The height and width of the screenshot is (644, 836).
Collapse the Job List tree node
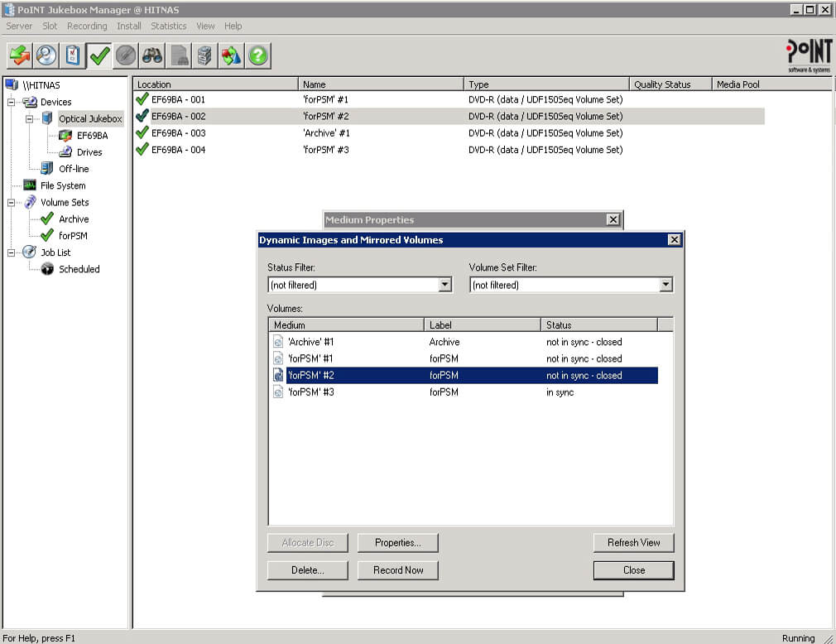point(11,252)
